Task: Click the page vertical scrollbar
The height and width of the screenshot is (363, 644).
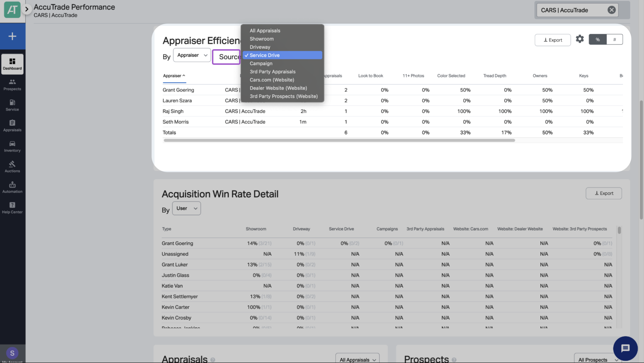Action: coord(641,160)
